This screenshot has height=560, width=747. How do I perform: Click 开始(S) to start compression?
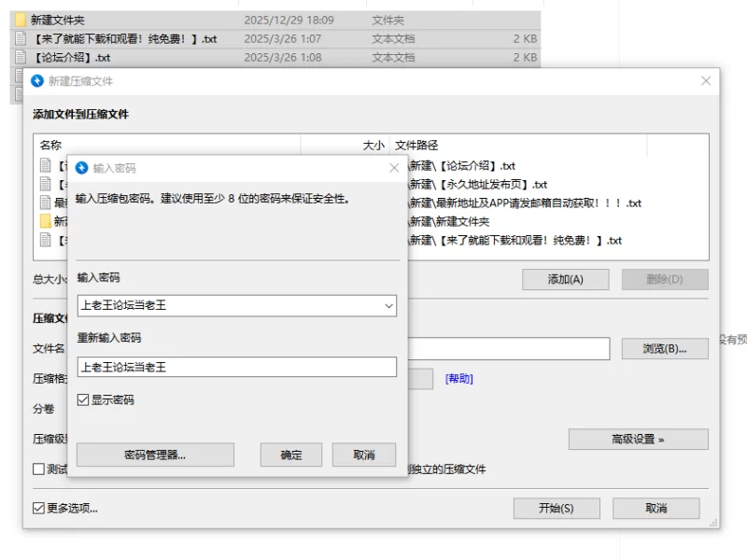click(x=556, y=509)
